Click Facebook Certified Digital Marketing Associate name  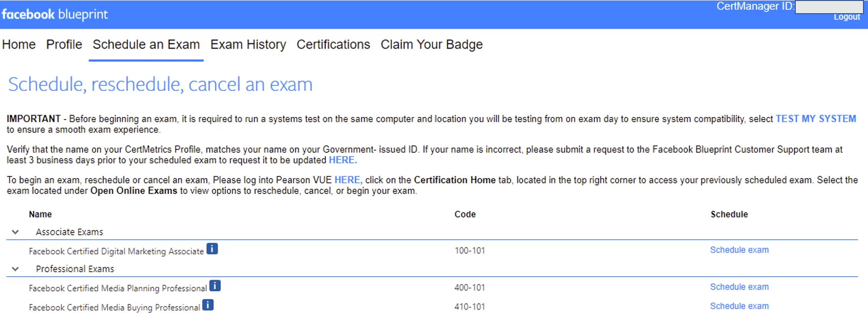pyautogui.click(x=116, y=251)
